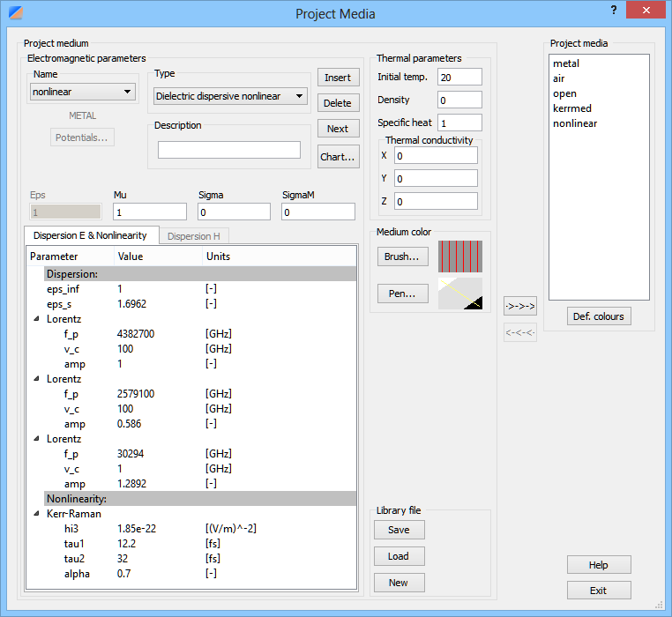This screenshot has height=617, width=672.
Task: Collapse the first Lorentz tree node
Action: click(36, 319)
